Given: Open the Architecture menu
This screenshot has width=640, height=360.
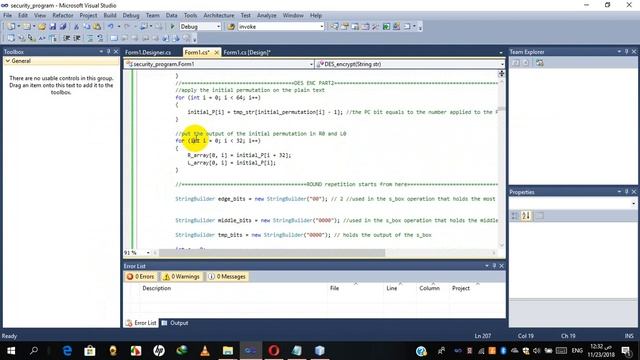Looking at the screenshot, I should point(218,15).
